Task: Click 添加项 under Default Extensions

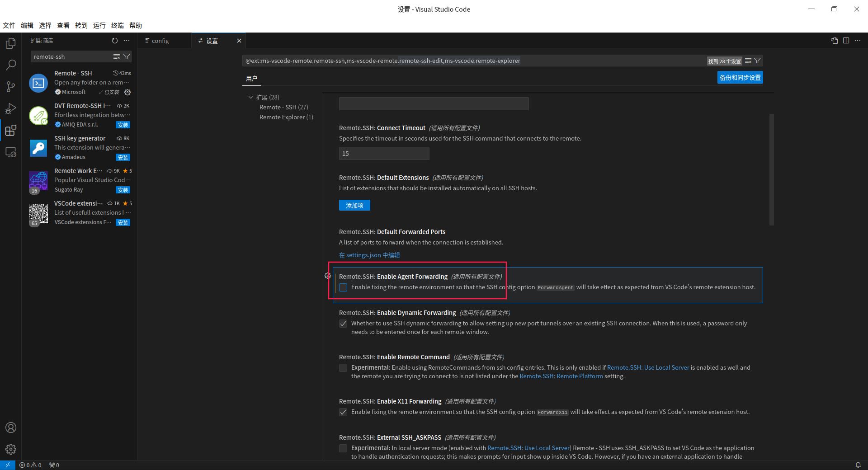Action: [x=354, y=205]
